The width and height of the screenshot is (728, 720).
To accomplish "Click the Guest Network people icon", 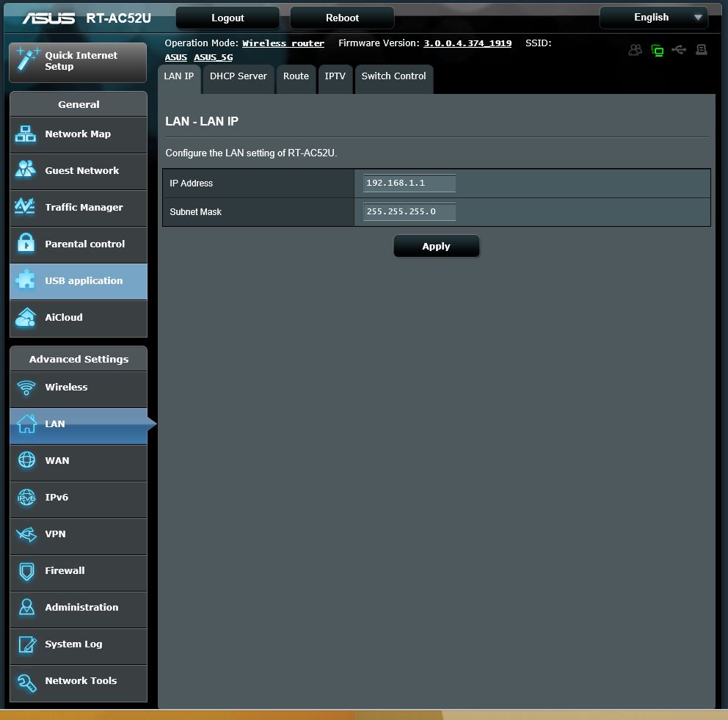I will (x=26, y=169).
